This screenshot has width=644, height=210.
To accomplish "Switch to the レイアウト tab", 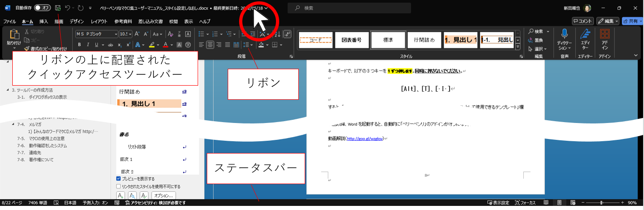I will click(99, 21).
